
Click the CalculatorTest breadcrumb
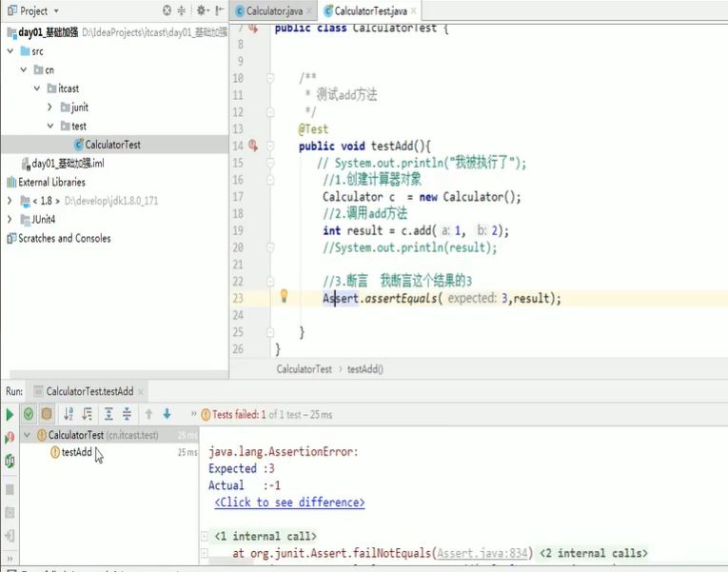coord(305,369)
